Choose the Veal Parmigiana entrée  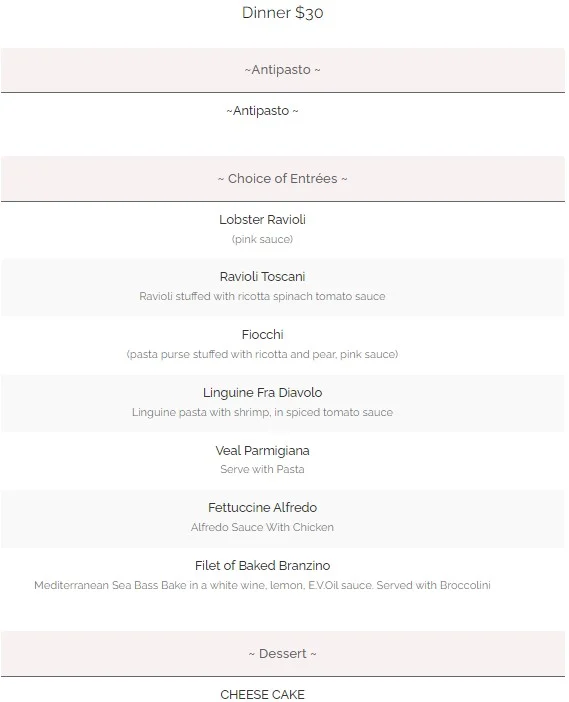tap(262, 450)
